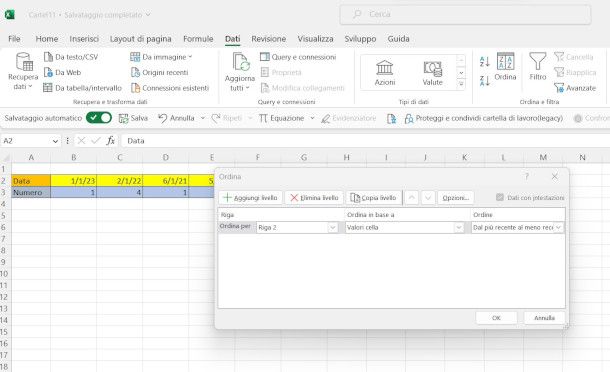Import data Da Web
The image size is (610, 372).
[x=63, y=72]
